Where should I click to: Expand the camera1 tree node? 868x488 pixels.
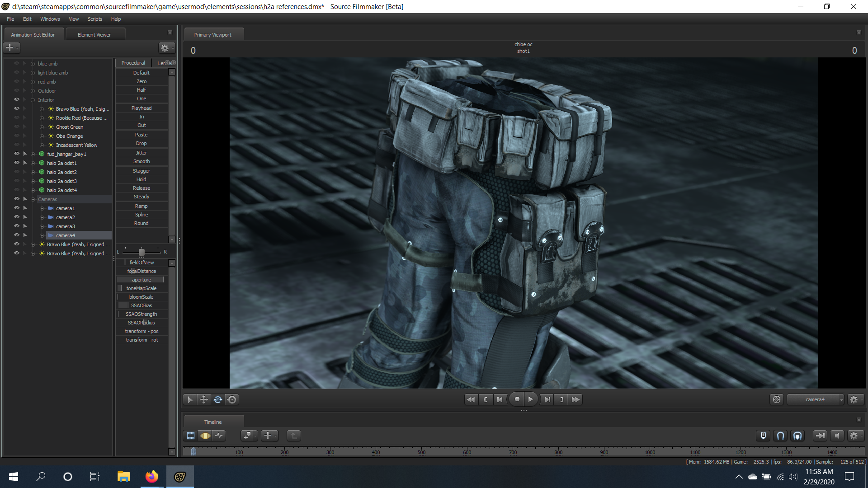(42, 208)
